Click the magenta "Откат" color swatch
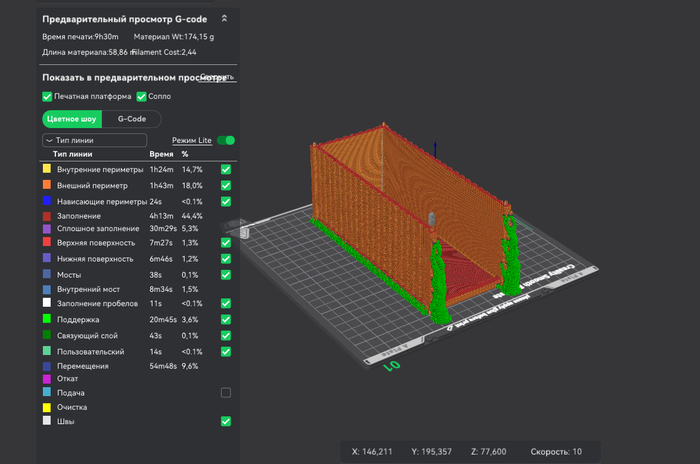The height and width of the screenshot is (464, 700). [47, 379]
